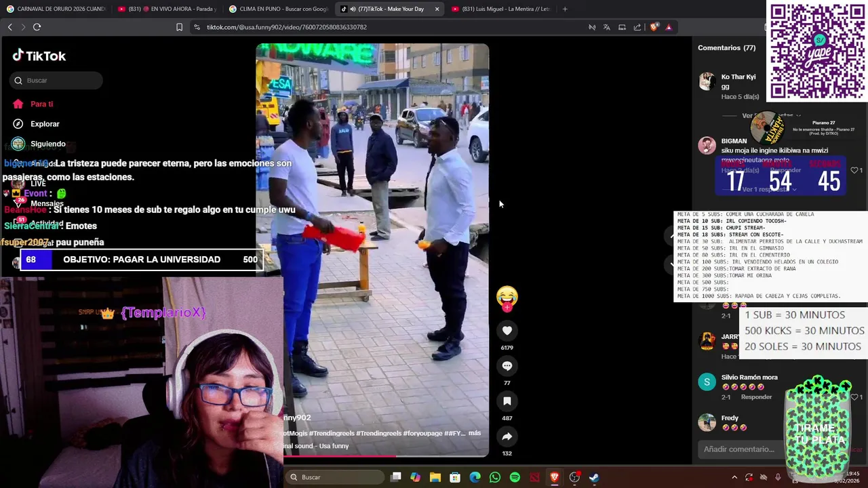This screenshot has width=868, height=488.
Task: Click the Windows taskbar Buscar search box
Action: point(334,477)
